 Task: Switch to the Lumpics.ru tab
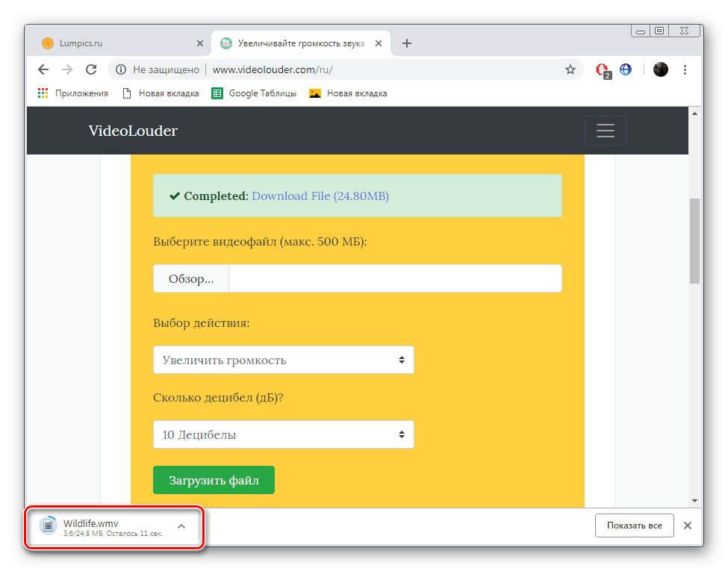(x=121, y=43)
